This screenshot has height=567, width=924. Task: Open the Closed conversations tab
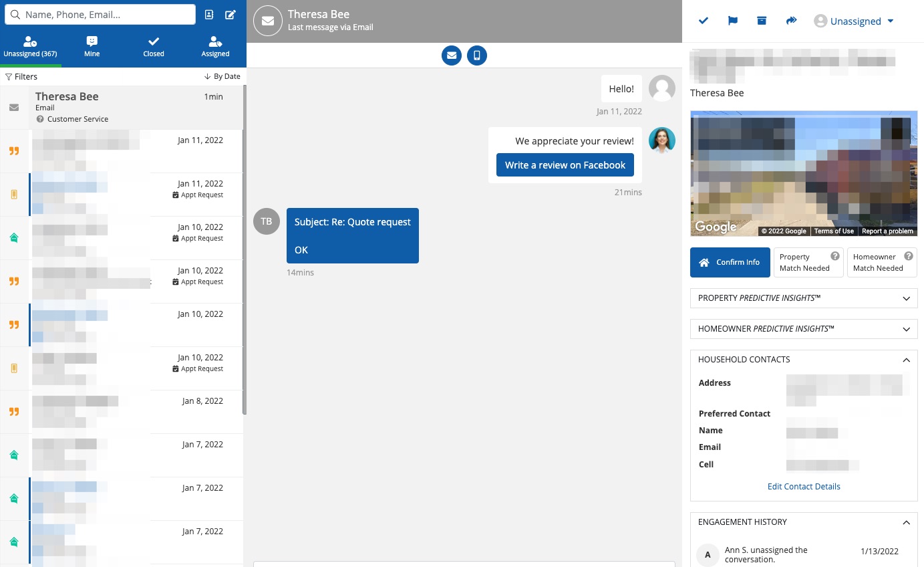(x=154, y=47)
